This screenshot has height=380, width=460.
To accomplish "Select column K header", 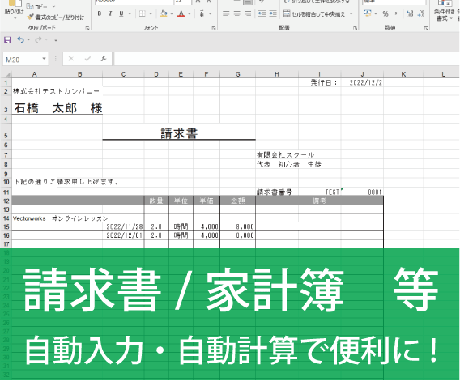I will [x=404, y=74].
